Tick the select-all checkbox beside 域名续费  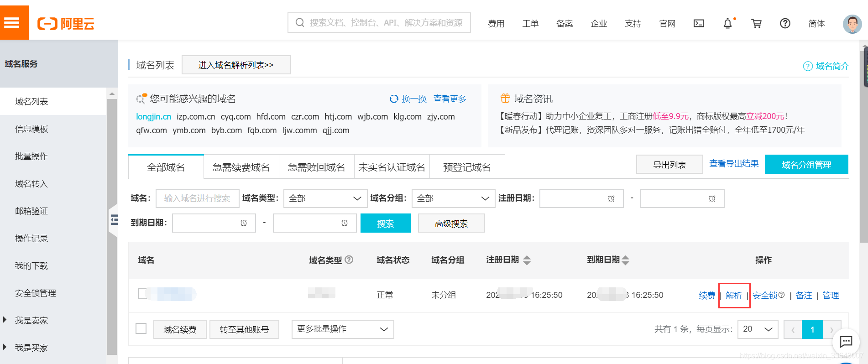tap(141, 328)
